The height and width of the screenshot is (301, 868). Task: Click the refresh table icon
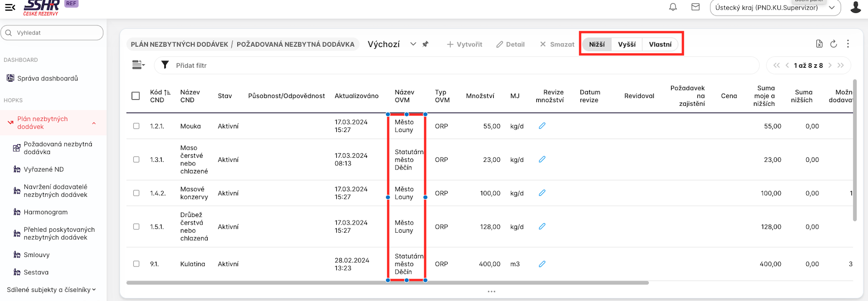pyautogui.click(x=834, y=44)
